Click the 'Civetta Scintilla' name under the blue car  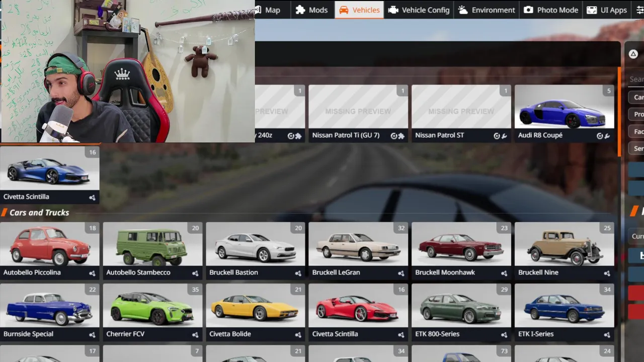26,197
